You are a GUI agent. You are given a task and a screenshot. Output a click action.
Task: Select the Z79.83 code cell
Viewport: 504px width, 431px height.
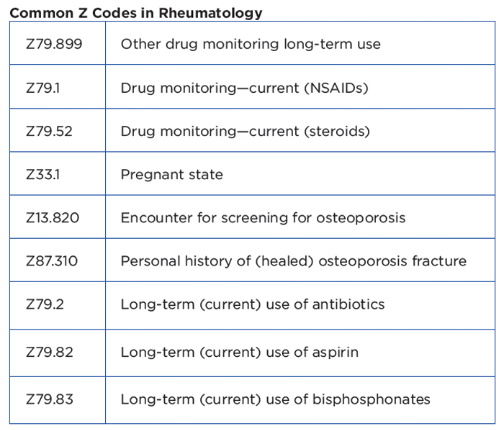[x=49, y=399]
